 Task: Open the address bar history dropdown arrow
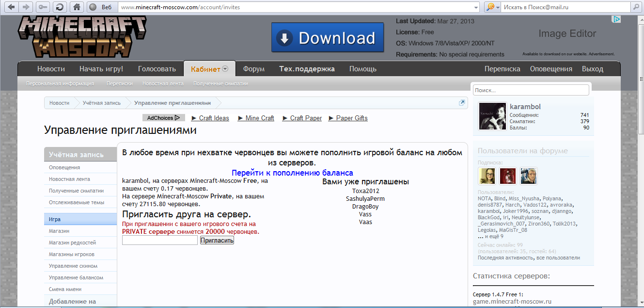[475, 7]
